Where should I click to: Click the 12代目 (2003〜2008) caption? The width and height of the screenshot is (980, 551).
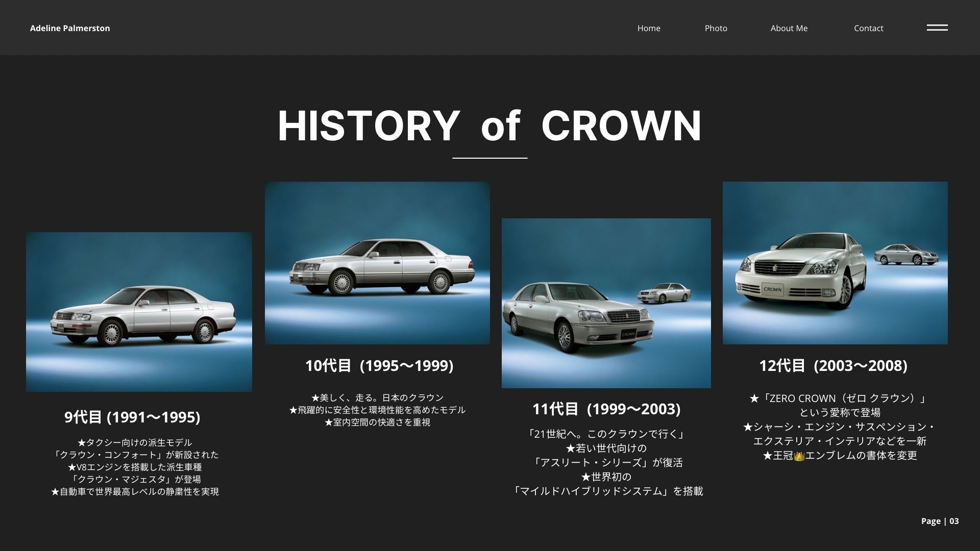tap(833, 366)
